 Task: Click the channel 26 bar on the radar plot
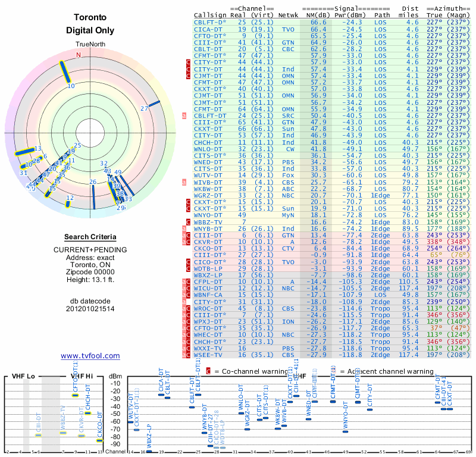click(x=93, y=197)
